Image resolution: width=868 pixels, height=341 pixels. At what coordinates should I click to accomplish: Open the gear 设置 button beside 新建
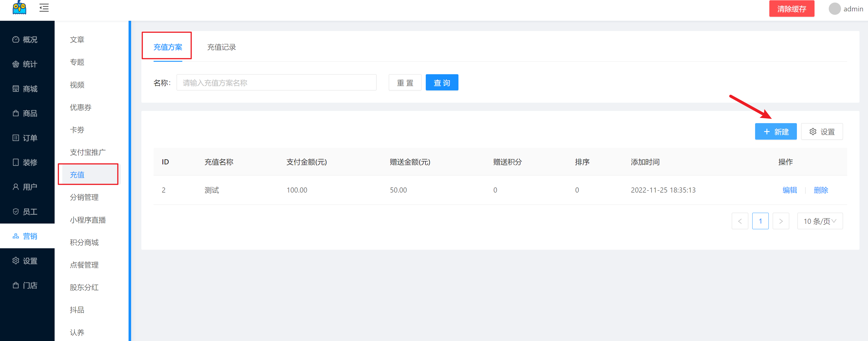tap(821, 132)
